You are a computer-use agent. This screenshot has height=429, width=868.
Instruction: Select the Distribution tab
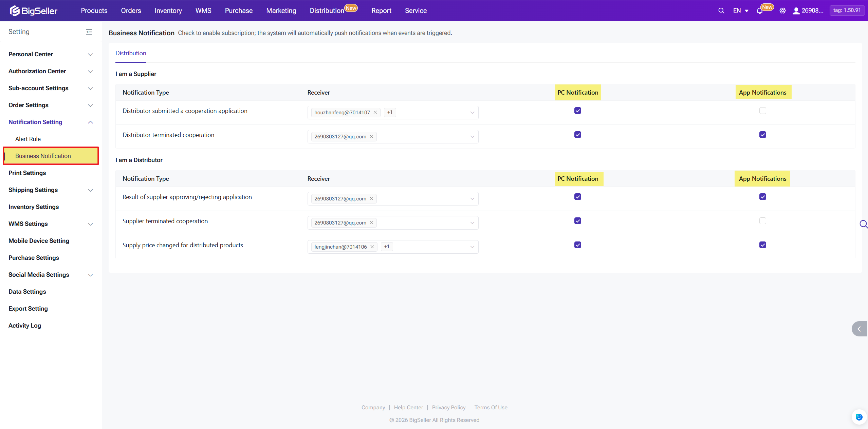(131, 53)
